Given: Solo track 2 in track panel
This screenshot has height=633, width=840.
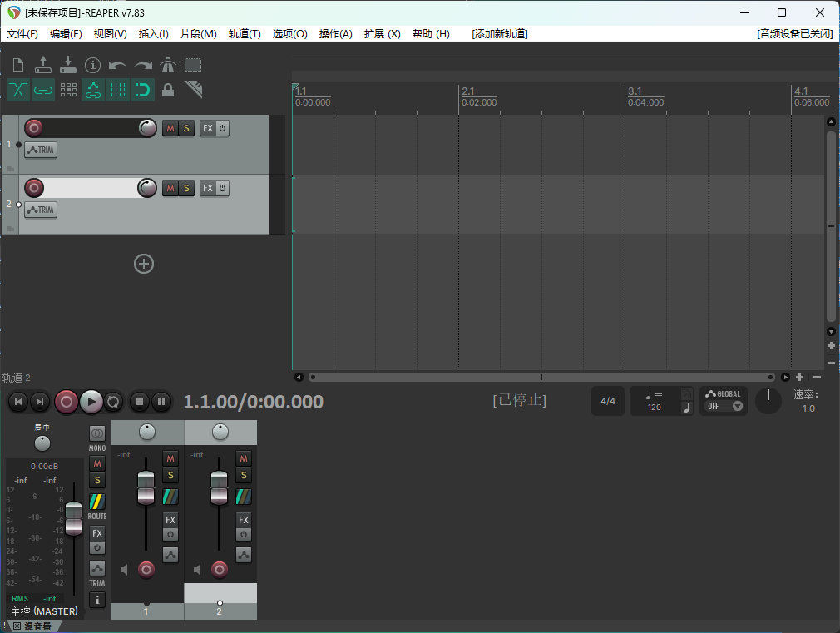Looking at the screenshot, I should 186,189.
